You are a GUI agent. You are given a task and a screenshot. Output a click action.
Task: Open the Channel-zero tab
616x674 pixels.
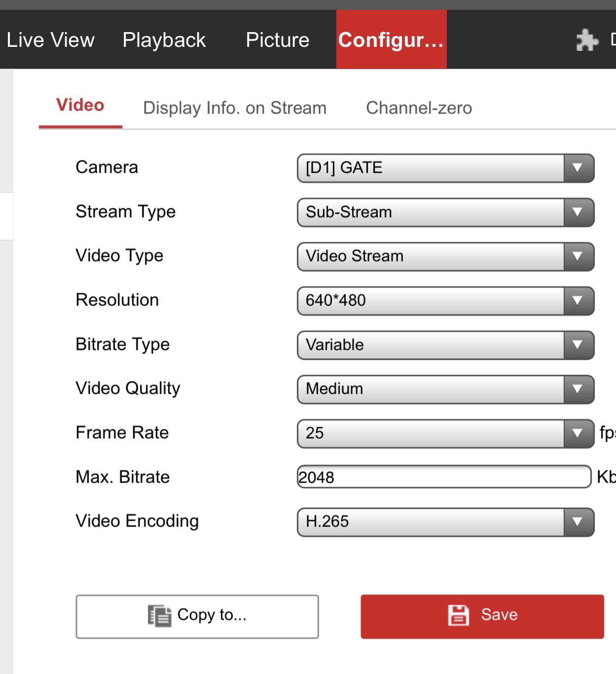coord(419,108)
